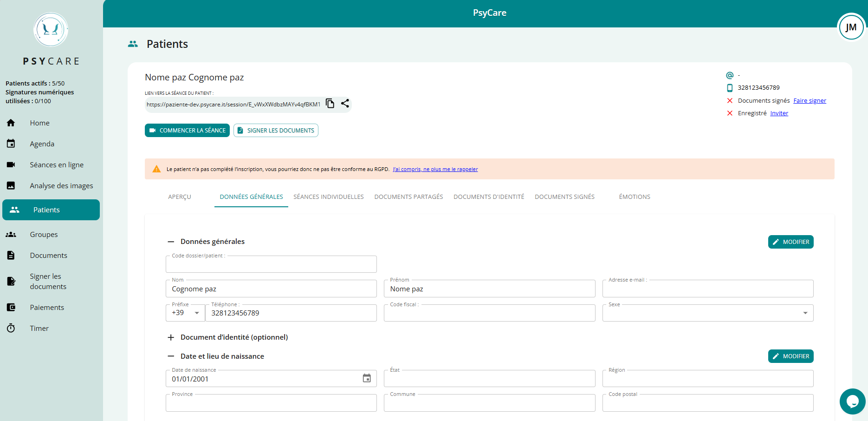Click the red X beside Enregistré

(730, 113)
